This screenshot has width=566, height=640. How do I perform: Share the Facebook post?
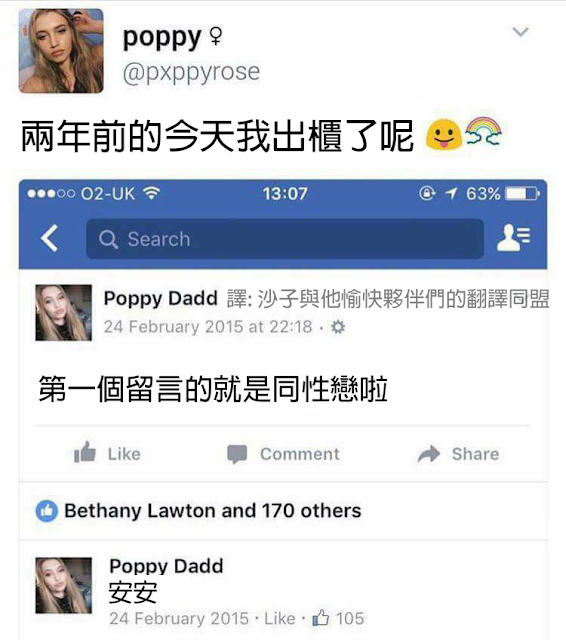pyautogui.click(x=458, y=454)
